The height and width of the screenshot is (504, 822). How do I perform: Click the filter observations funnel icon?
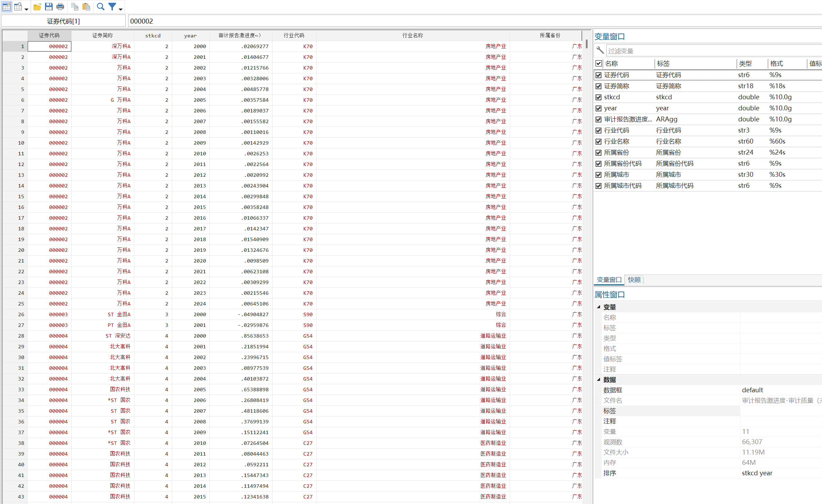(112, 7)
